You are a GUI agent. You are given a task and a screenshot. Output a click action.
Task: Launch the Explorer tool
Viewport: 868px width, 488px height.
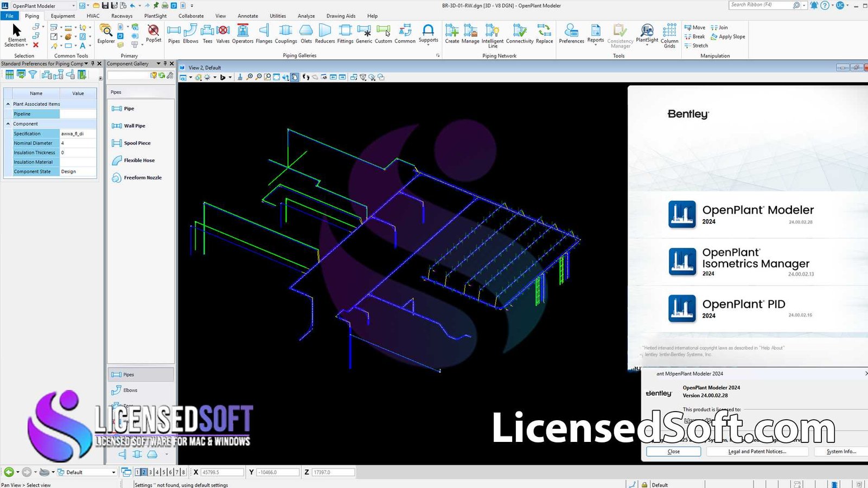click(x=106, y=34)
